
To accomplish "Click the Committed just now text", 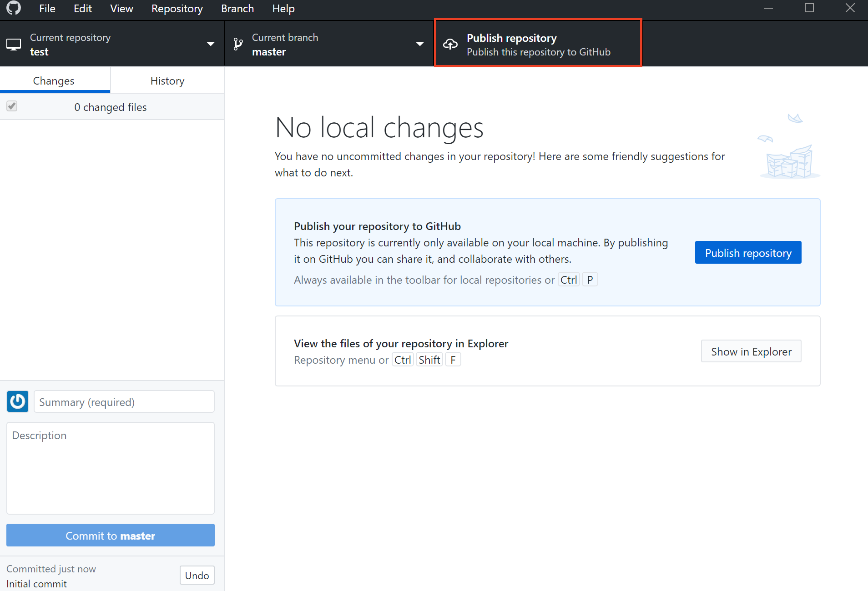I will 51,569.
